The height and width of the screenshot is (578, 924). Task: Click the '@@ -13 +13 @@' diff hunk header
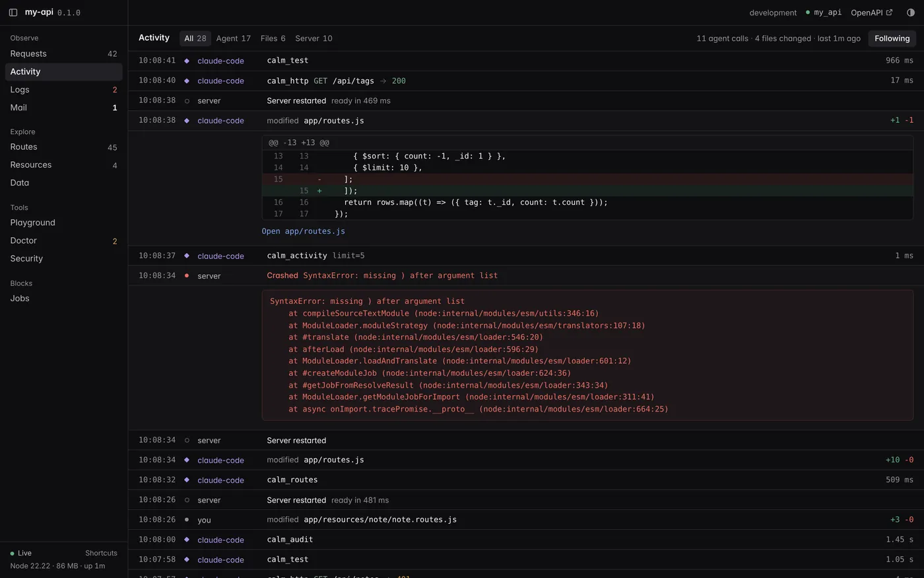click(x=299, y=143)
